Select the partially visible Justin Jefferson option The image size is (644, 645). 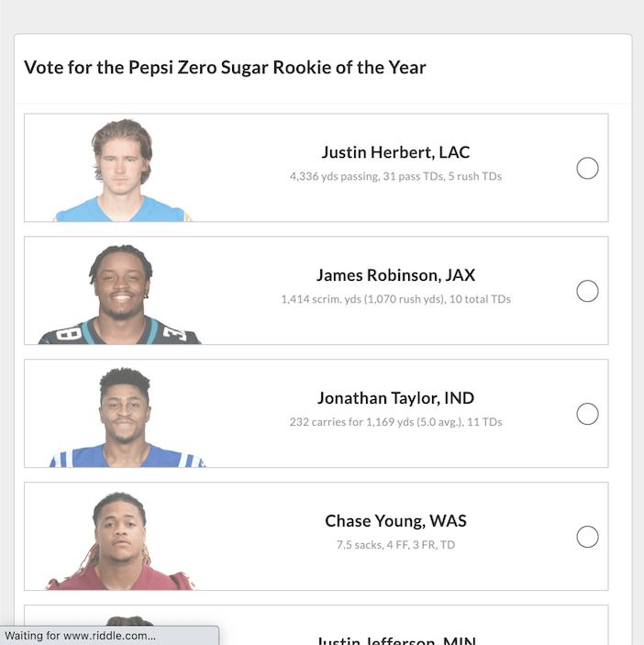(316, 625)
